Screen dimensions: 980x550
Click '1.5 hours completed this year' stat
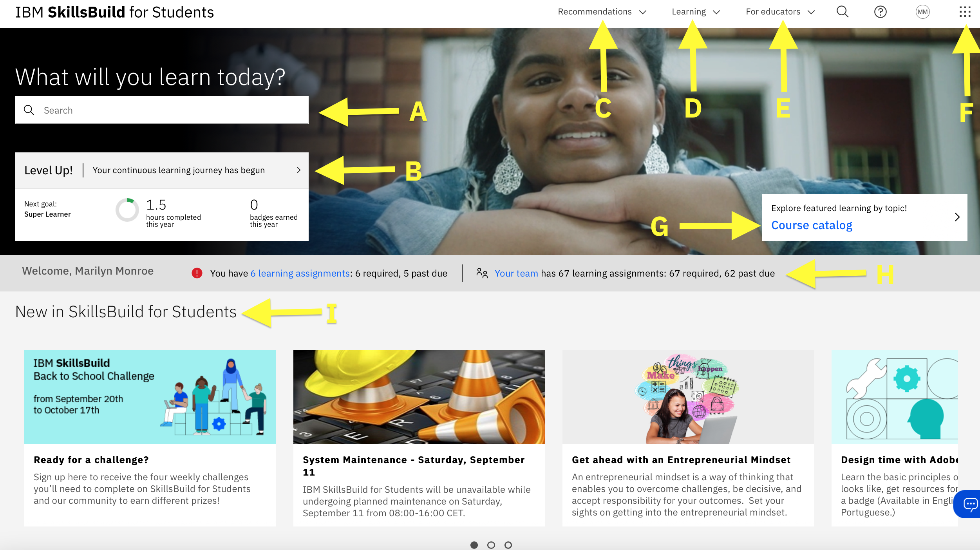174,213
